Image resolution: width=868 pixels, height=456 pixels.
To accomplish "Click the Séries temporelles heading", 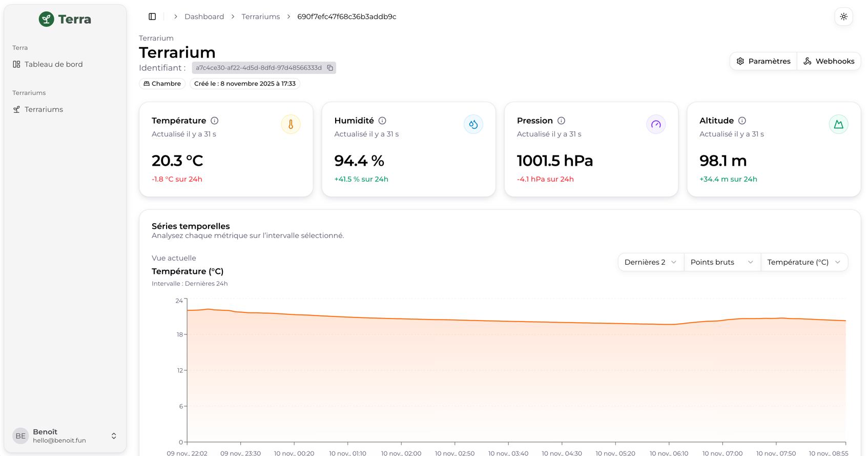I will [191, 226].
